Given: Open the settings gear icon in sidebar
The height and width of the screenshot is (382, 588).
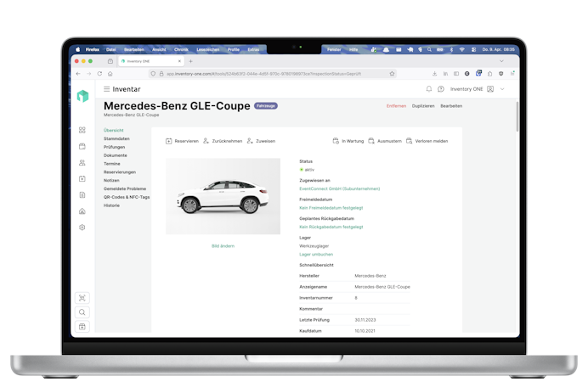Looking at the screenshot, I should pyautogui.click(x=82, y=228).
